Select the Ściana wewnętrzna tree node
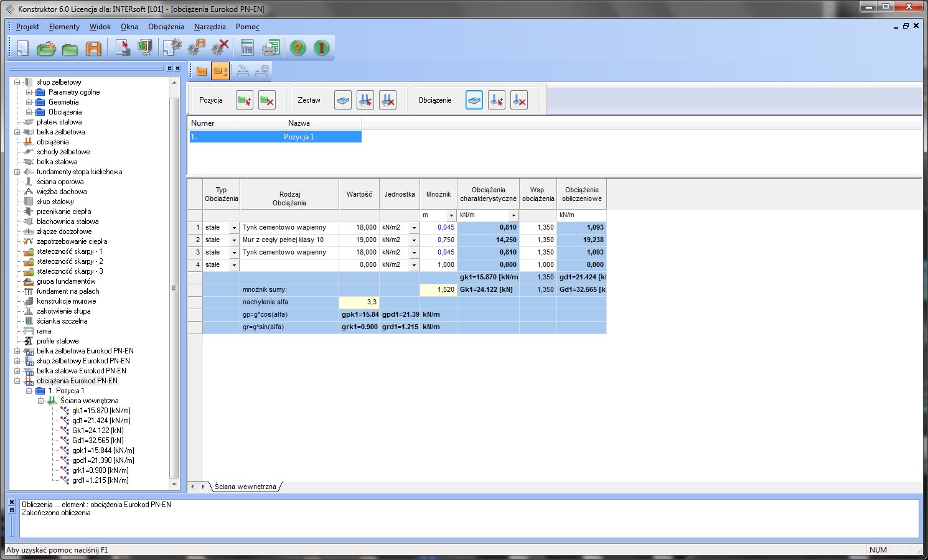Screen dimensions: 928x560 pyautogui.click(x=89, y=401)
